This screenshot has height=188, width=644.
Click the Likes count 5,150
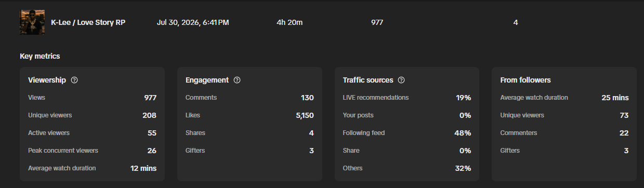pyautogui.click(x=305, y=115)
